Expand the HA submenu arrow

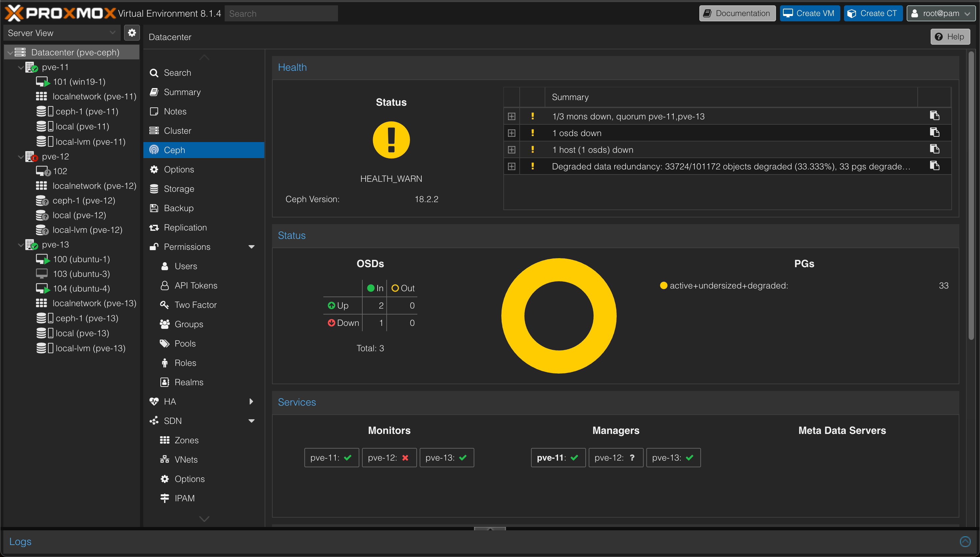[x=251, y=401]
